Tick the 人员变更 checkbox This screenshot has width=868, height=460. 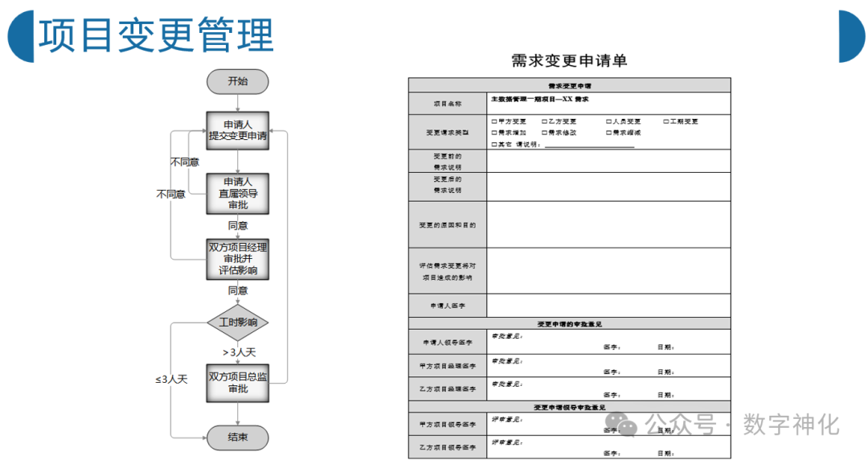point(608,121)
